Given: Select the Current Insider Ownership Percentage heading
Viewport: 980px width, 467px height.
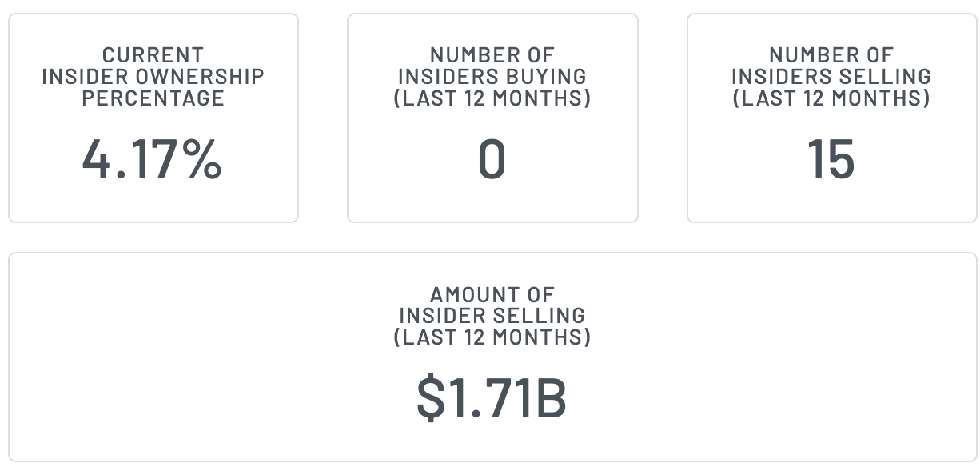Looking at the screenshot, I should tap(153, 77).
